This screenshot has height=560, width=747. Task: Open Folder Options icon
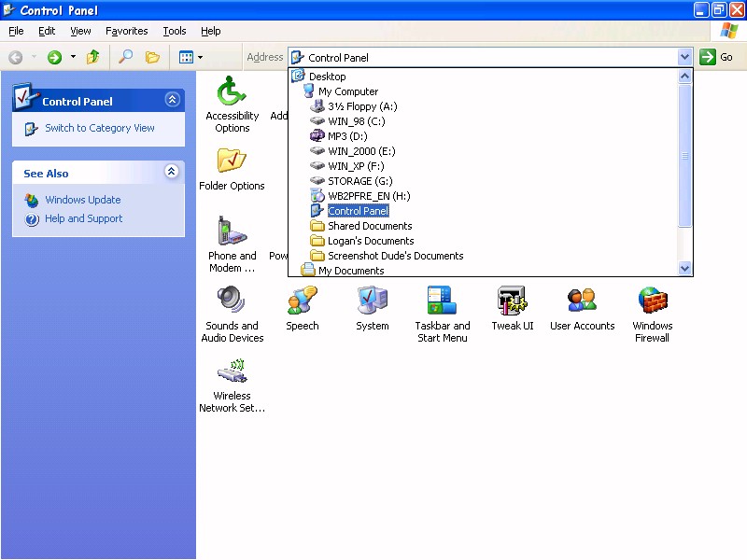tap(232, 169)
